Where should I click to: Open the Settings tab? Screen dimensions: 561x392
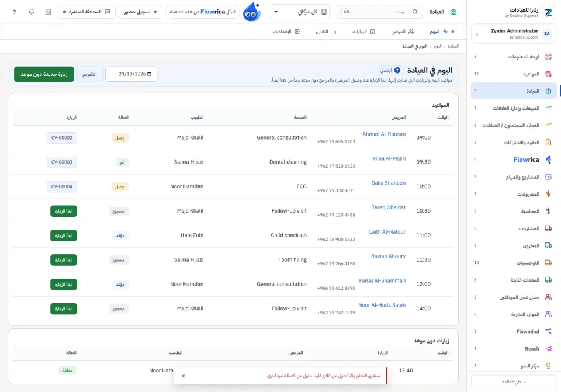(286, 32)
